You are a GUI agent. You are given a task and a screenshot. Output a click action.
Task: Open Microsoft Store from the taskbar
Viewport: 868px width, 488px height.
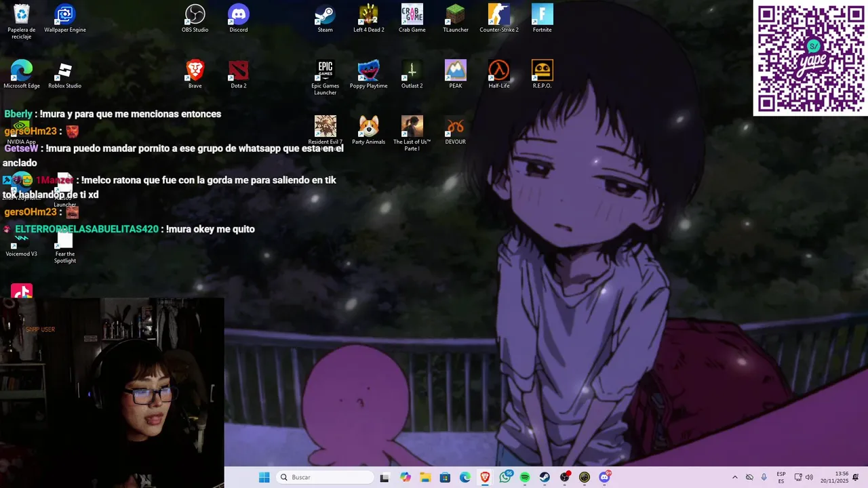[x=445, y=477]
